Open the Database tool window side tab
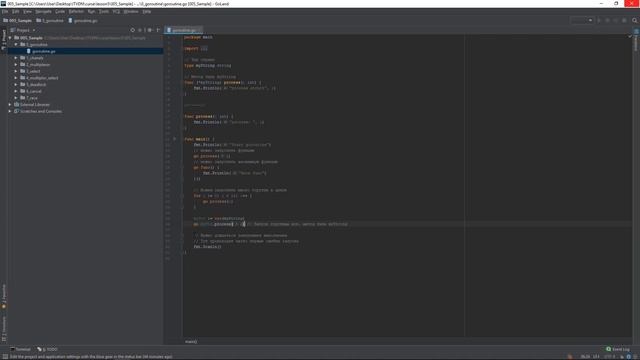Screen dimensions: 640x360 point(636,40)
